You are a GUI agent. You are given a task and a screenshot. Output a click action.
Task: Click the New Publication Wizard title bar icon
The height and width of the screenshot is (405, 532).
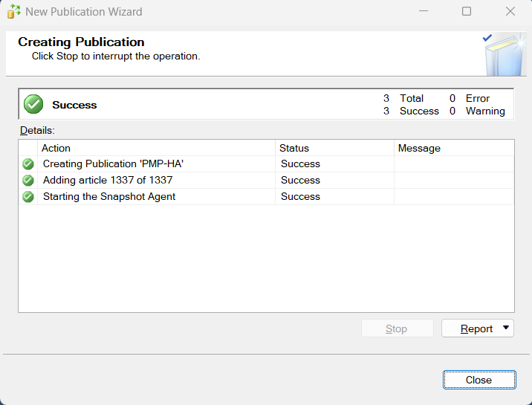[x=14, y=12]
